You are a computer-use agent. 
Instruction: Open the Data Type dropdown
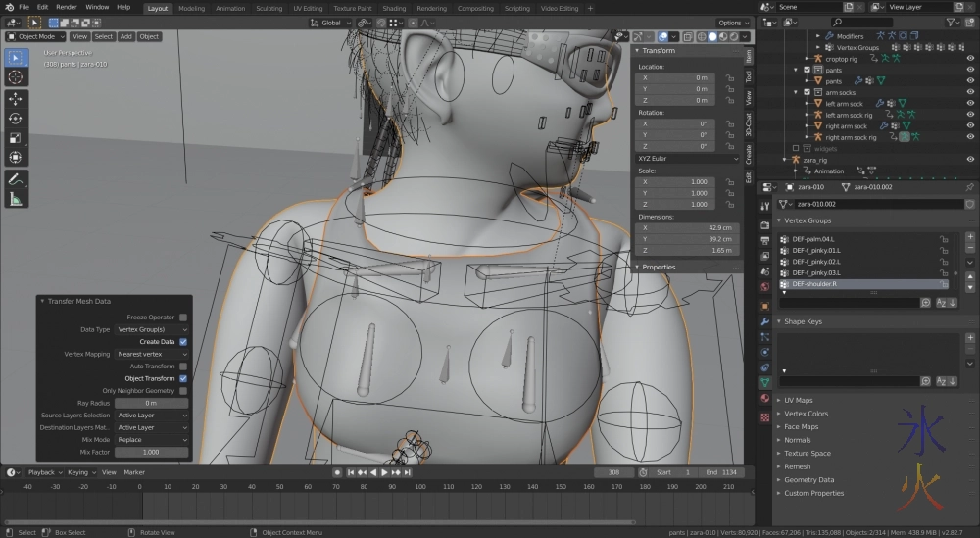pyautogui.click(x=152, y=330)
